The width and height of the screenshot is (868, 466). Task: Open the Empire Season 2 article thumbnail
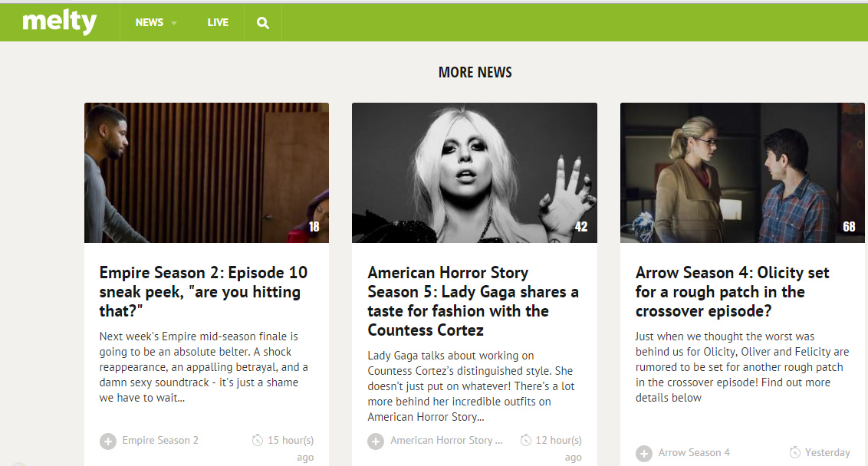pos(206,172)
